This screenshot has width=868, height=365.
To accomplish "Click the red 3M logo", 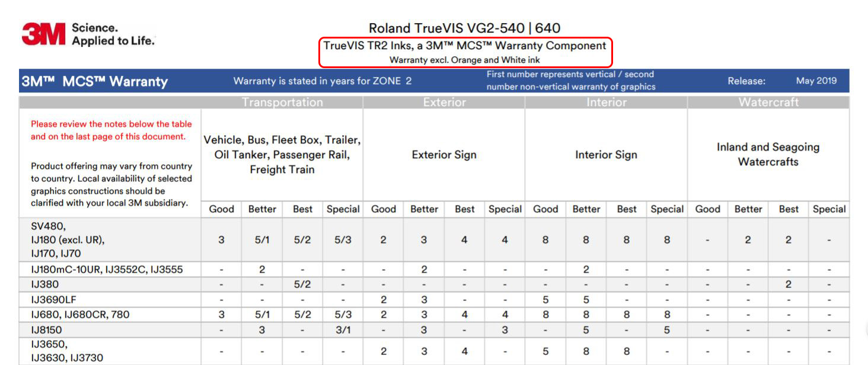I will (x=43, y=34).
